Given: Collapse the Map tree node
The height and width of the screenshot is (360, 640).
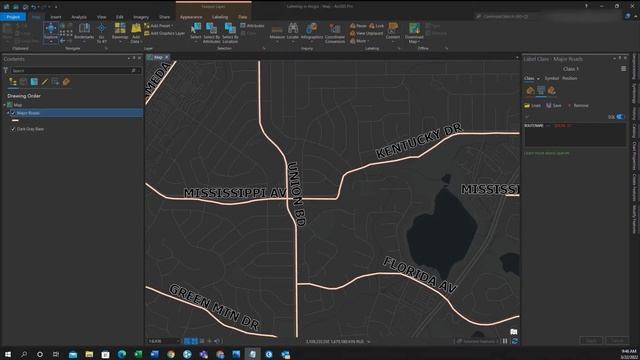Looking at the screenshot, I should coord(4,105).
